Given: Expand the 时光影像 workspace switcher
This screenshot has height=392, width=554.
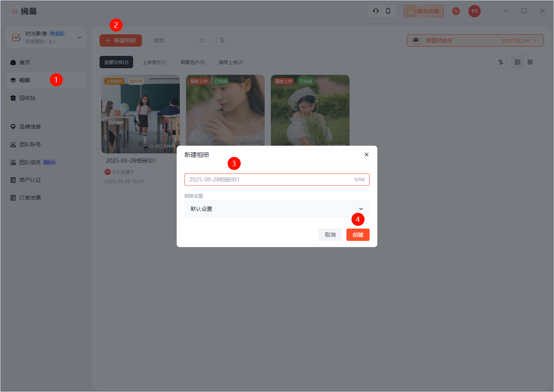Looking at the screenshot, I should click(79, 37).
